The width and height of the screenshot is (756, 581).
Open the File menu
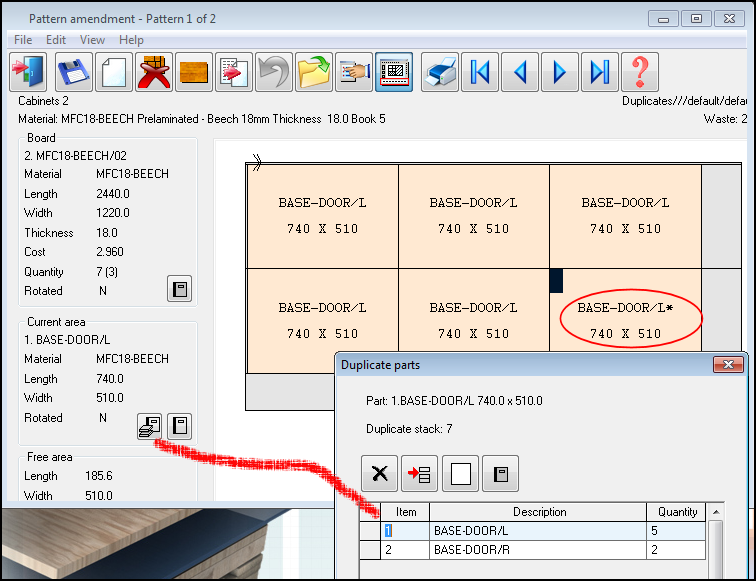[x=23, y=40]
